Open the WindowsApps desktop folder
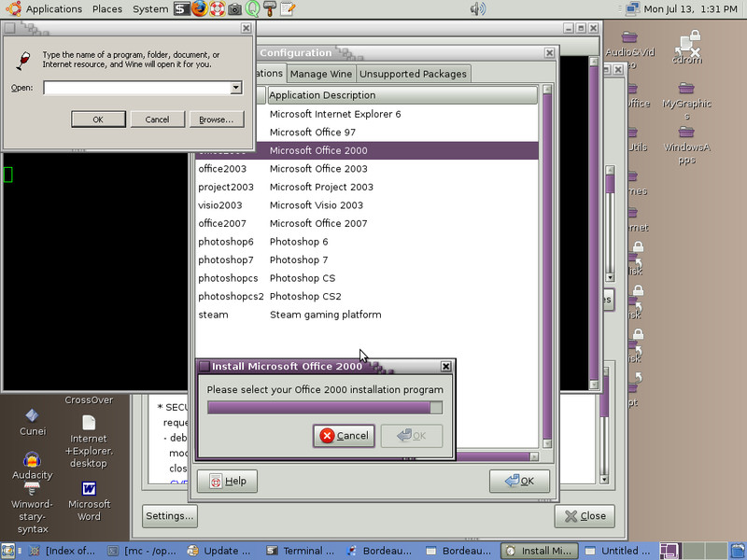 (x=686, y=145)
